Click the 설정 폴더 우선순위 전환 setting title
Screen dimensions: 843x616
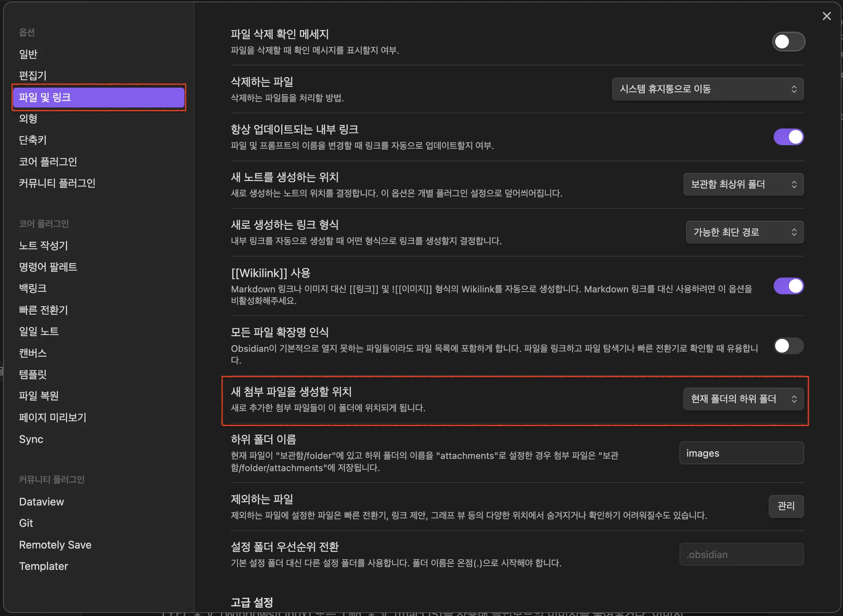[x=285, y=547]
